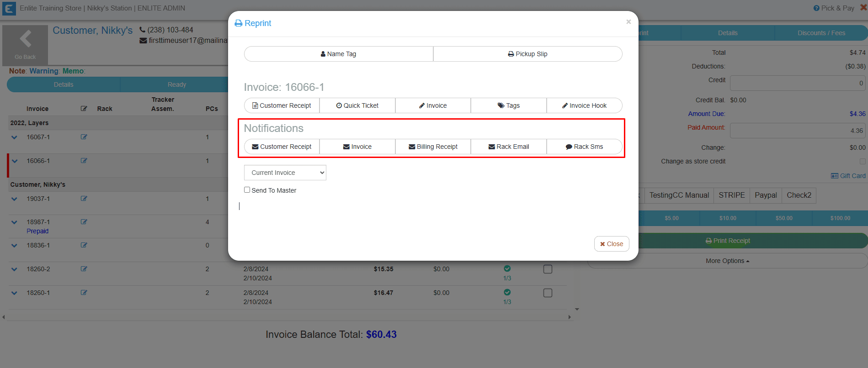Image resolution: width=868 pixels, height=368 pixels.
Task: Click the phone icon next to number
Action: 143,30
